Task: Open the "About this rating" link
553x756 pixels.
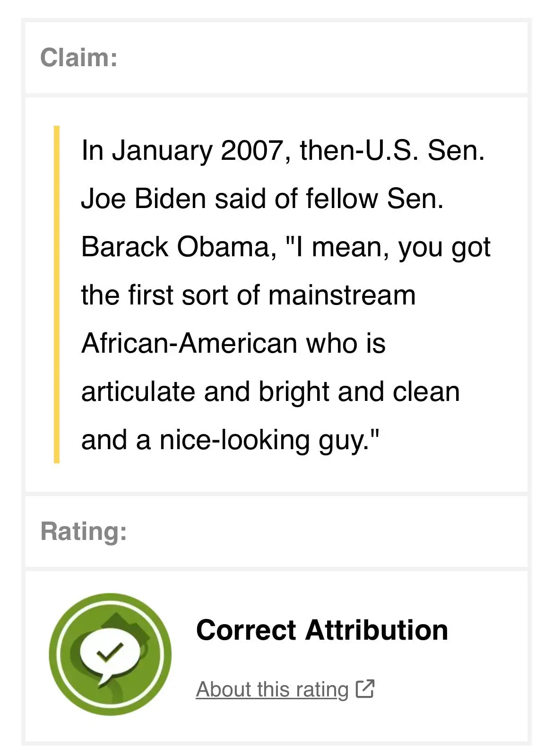Action: tap(272, 689)
